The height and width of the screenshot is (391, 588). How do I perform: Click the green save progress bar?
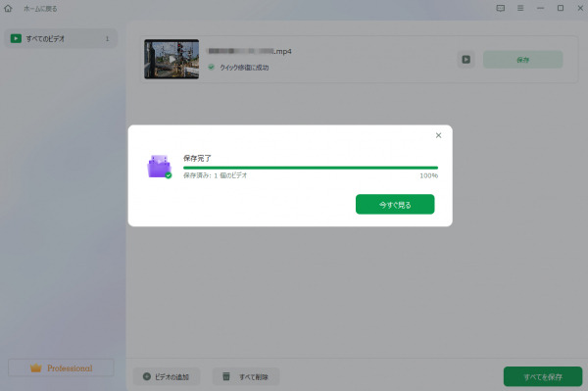(x=311, y=168)
